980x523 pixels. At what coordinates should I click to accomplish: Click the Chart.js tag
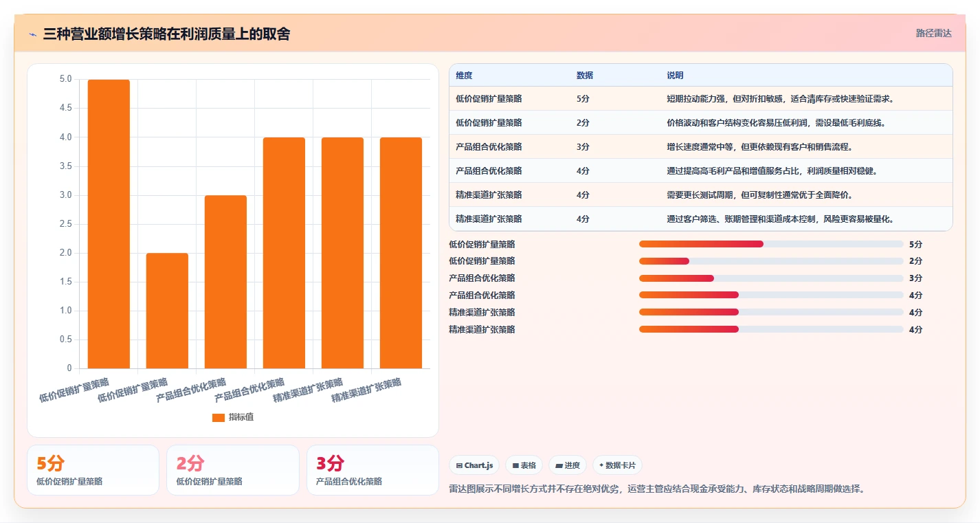coord(474,465)
